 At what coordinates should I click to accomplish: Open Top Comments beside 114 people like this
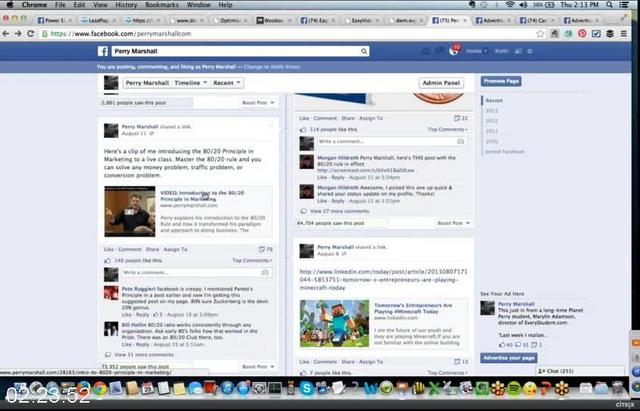(x=448, y=129)
